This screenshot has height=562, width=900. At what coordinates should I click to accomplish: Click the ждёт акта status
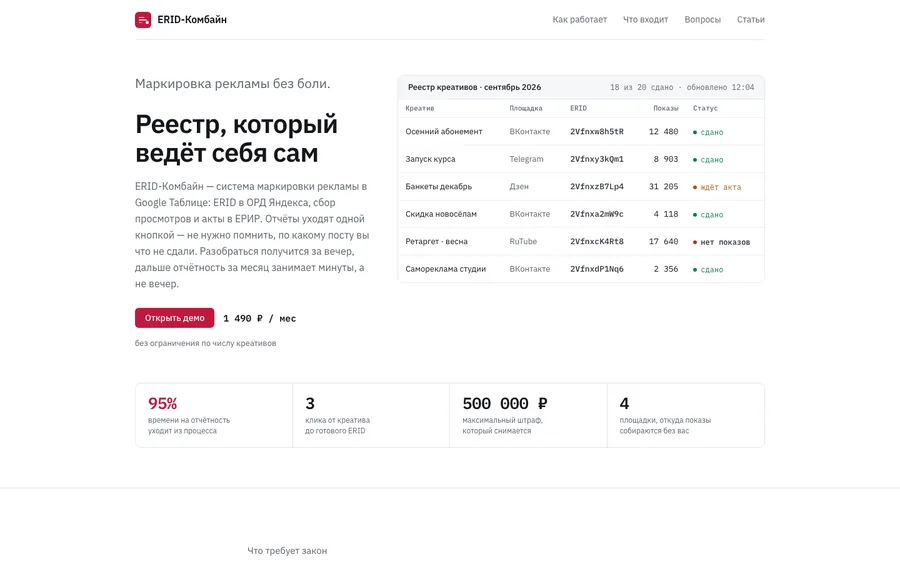pos(717,187)
